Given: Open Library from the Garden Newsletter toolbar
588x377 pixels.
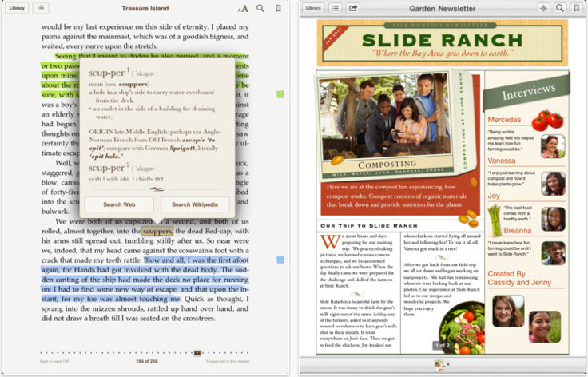Looking at the screenshot, I should pyautogui.click(x=313, y=8).
